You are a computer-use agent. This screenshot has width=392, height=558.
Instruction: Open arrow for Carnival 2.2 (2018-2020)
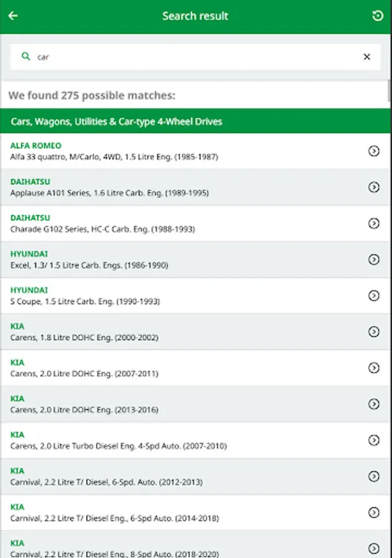(373, 549)
